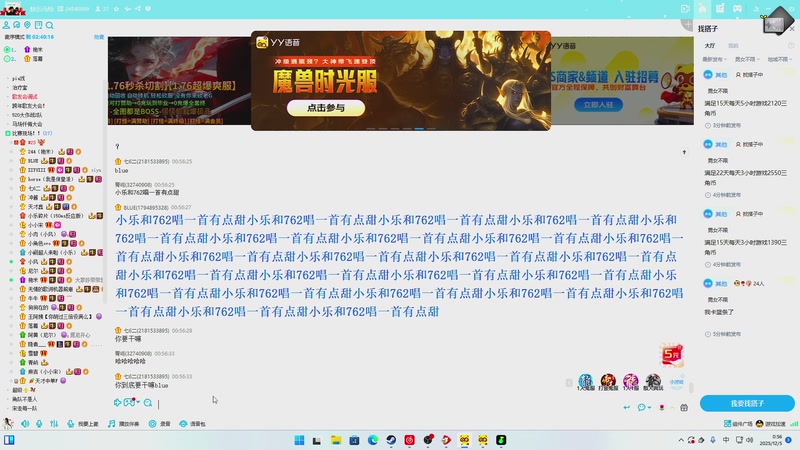Viewport: 800px width, 450px height.
Task: Open Windows Start menu
Action: tap(299, 440)
